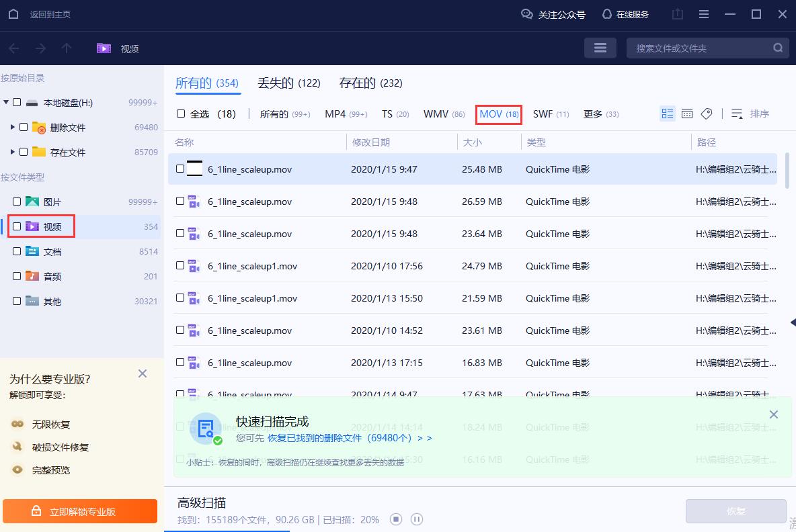Click 立即解锁专业版 upgrade button

[x=79, y=511]
